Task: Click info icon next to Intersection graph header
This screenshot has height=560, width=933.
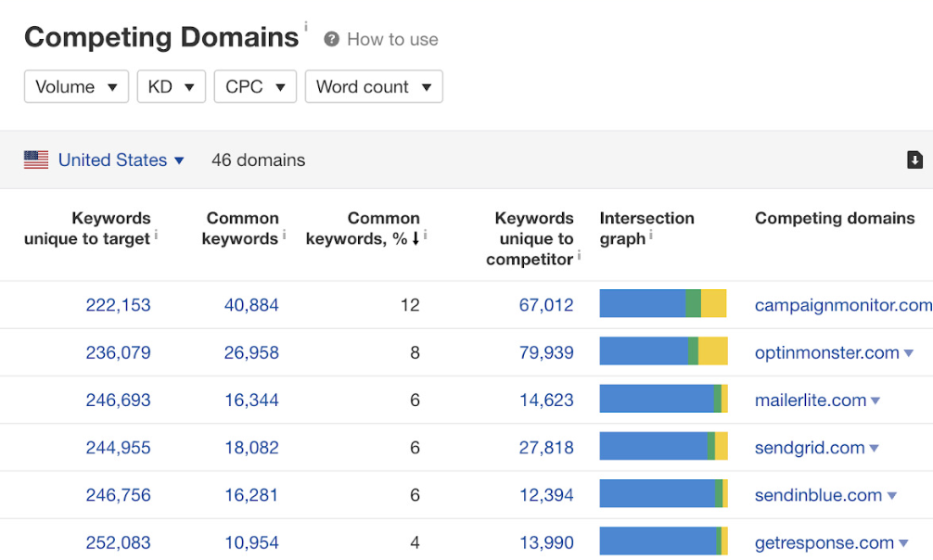Action: click(x=651, y=235)
